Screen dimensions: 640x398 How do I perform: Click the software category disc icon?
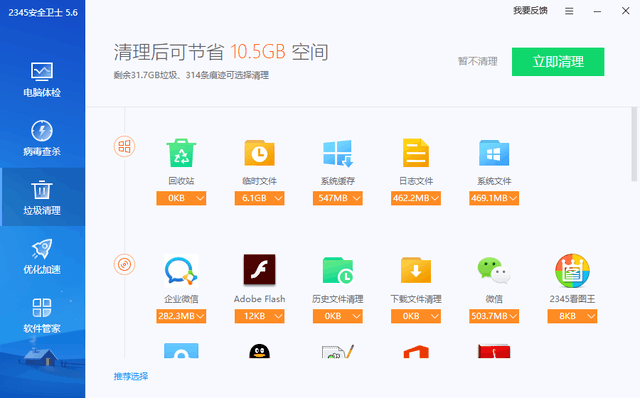(124, 265)
